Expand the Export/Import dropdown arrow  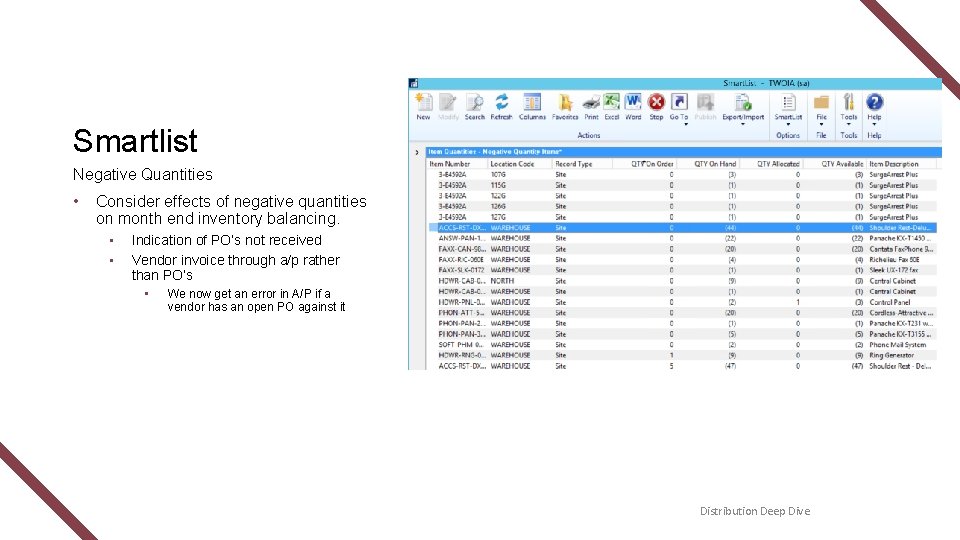743,124
